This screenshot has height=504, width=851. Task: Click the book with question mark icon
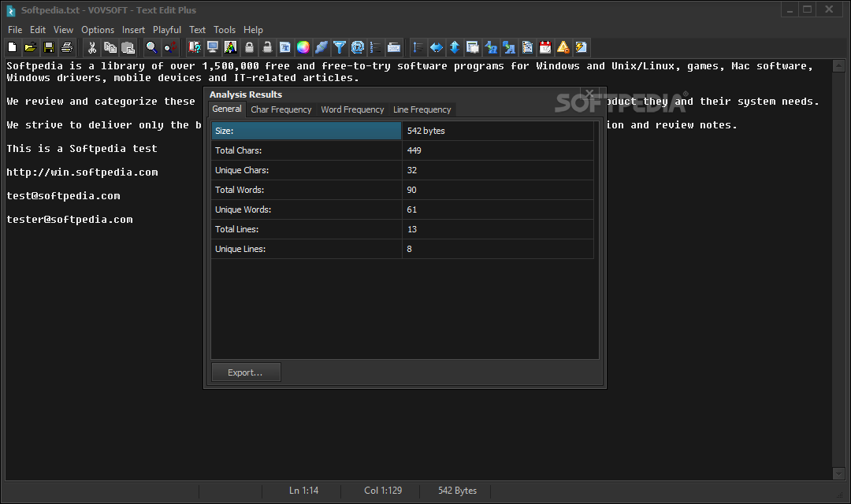tap(195, 48)
